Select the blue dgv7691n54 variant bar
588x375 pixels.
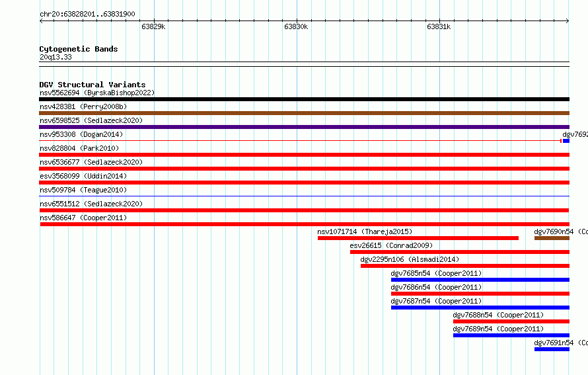coord(552,349)
